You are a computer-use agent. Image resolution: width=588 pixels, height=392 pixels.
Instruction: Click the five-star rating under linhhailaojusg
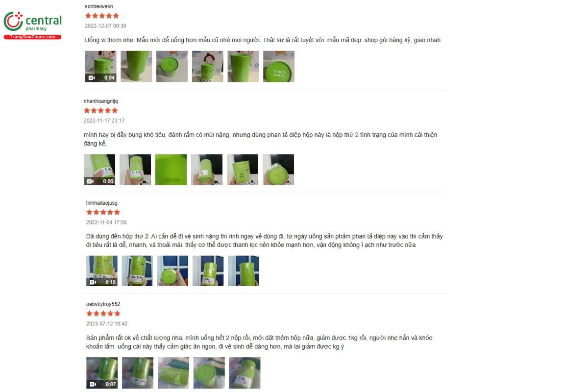point(103,212)
